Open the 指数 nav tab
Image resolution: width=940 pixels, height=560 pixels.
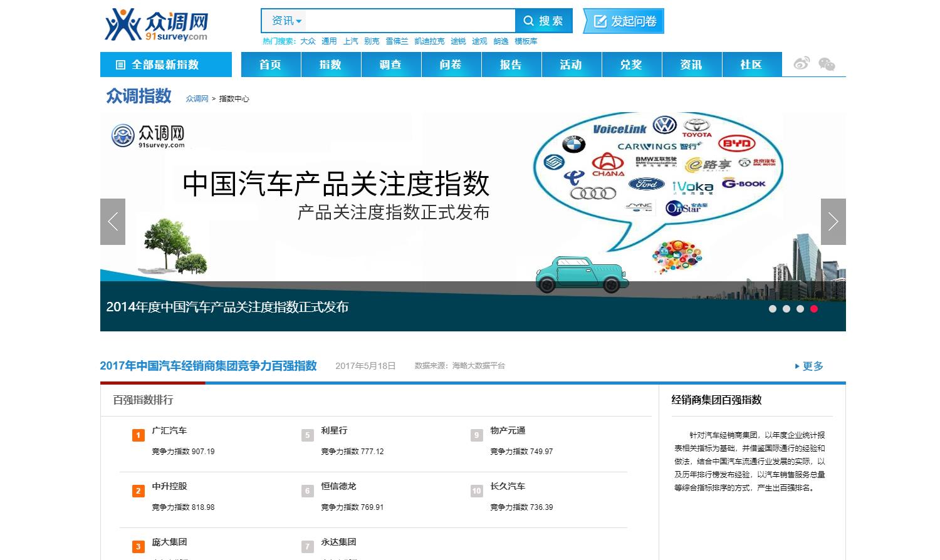(331, 65)
